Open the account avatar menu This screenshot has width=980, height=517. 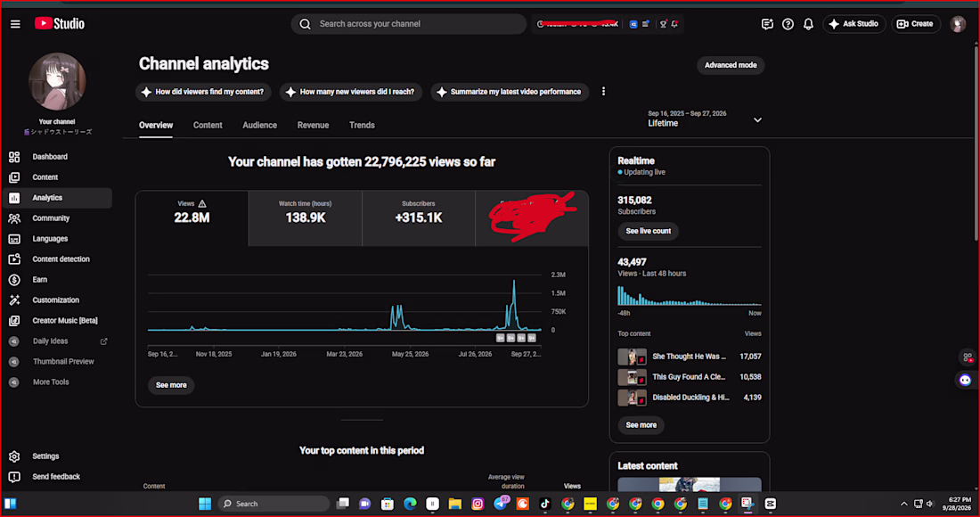click(958, 24)
